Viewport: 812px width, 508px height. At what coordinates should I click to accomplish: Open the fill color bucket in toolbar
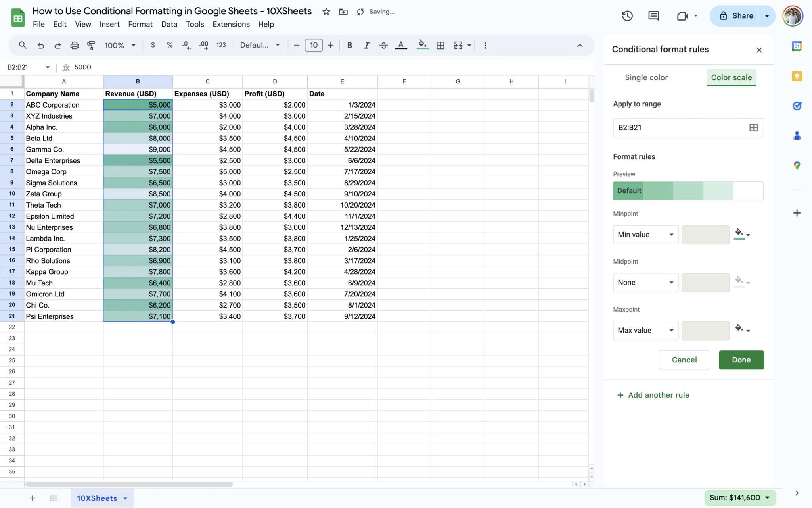pyautogui.click(x=423, y=45)
